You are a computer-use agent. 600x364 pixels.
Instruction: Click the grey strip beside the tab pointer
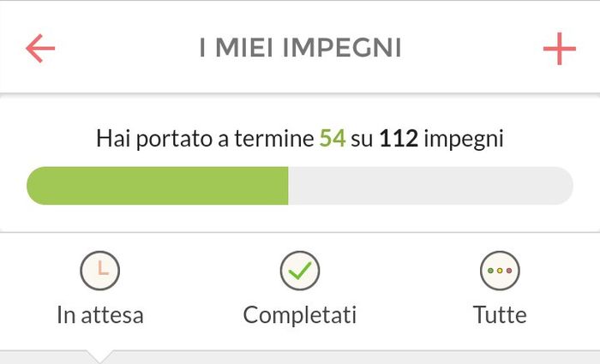343,357
